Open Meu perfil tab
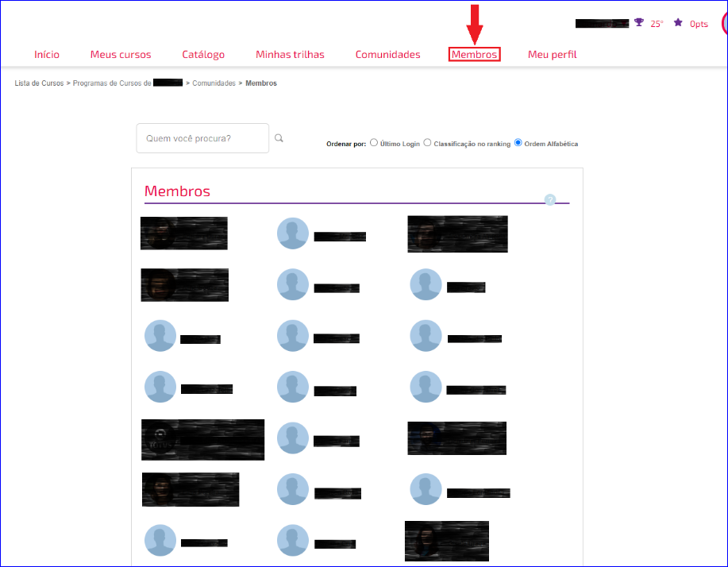Viewport: 728px width, 567px height. coord(553,54)
